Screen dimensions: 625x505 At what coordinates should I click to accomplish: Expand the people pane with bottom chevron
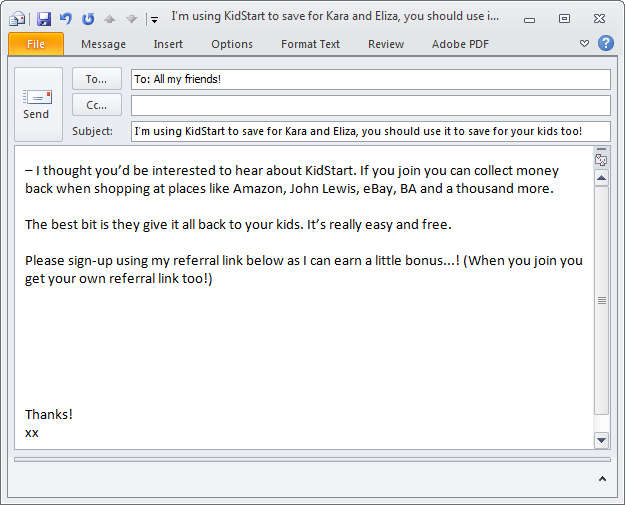click(602, 479)
